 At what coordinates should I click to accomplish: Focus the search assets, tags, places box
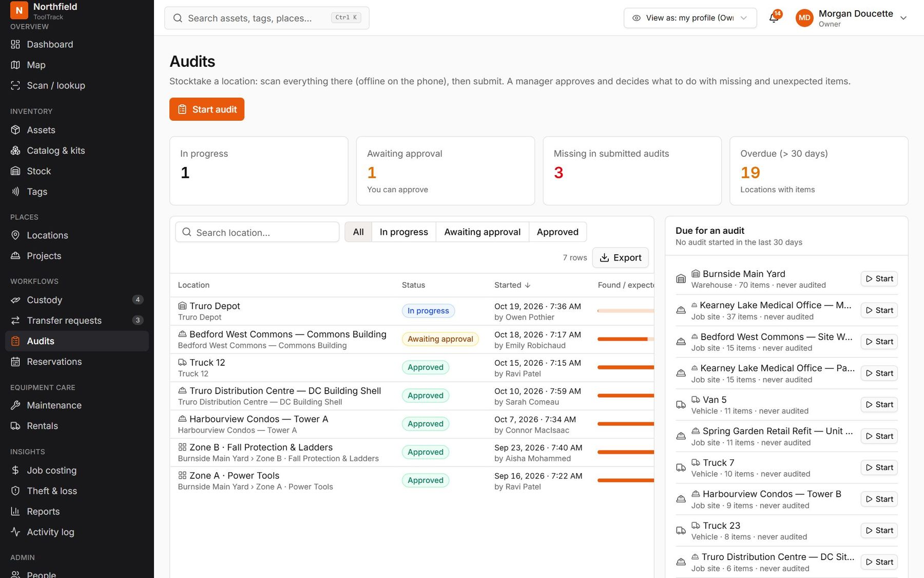click(x=266, y=18)
